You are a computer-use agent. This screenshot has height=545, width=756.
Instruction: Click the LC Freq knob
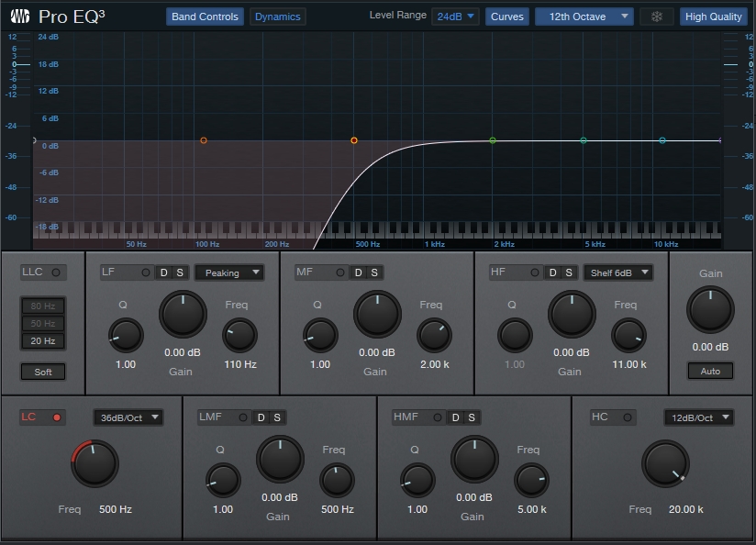pyautogui.click(x=95, y=463)
